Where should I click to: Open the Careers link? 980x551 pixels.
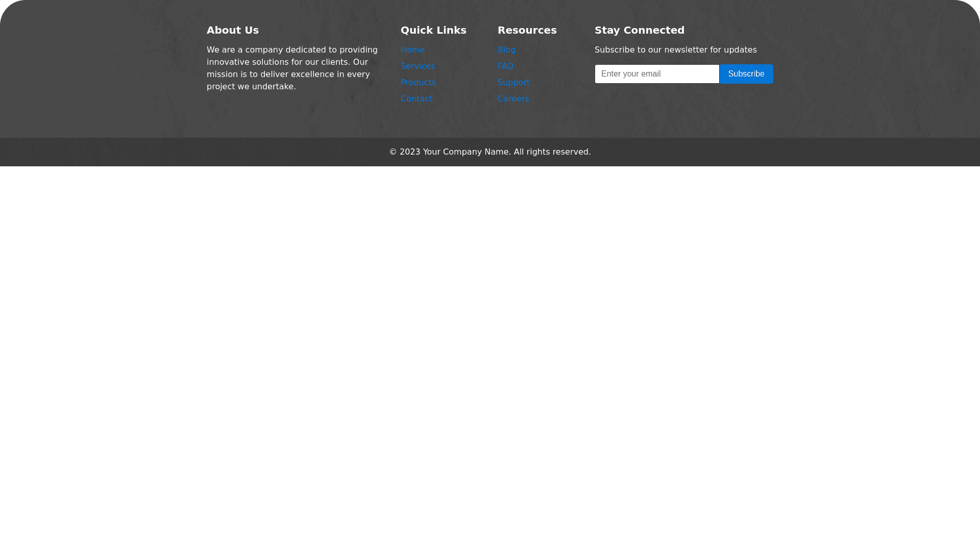click(x=513, y=99)
